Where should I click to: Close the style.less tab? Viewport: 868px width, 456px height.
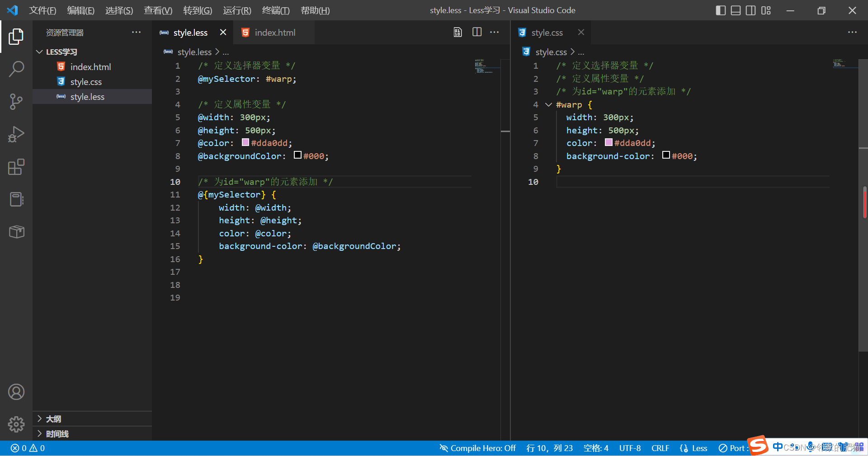point(223,32)
